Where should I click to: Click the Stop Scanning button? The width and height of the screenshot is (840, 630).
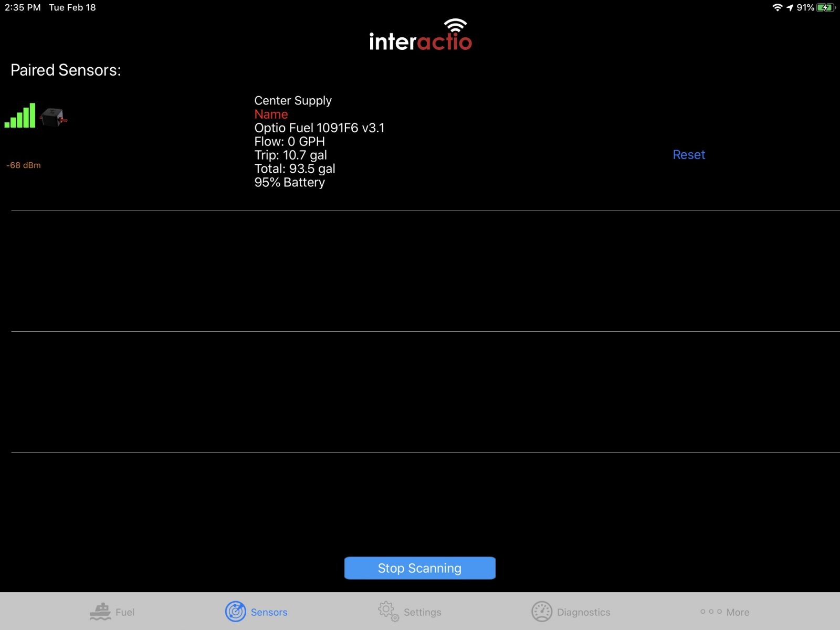tap(419, 568)
